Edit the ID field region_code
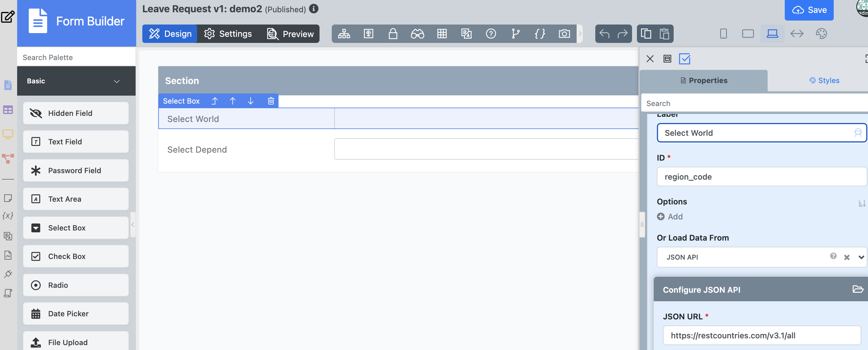This screenshot has height=350, width=868. pyautogui.click(x=761, y=177)
